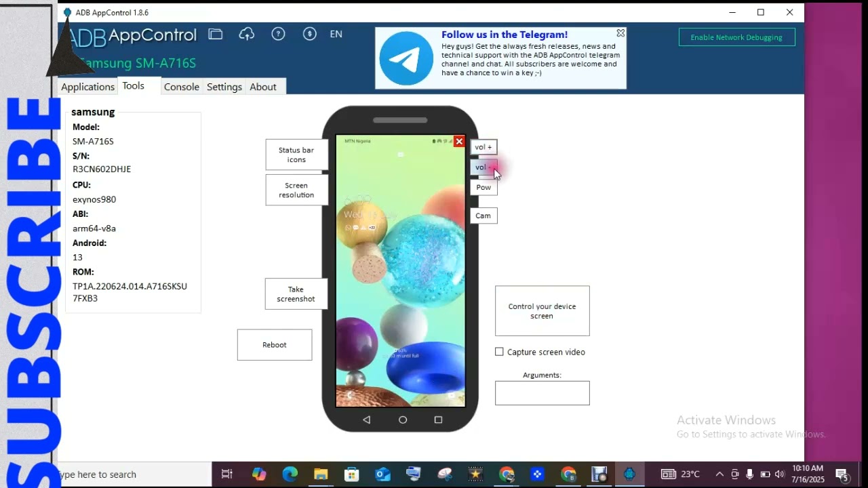Select the Tools tab
Screen dimensions: 868x488
pyautogui.click(x=134, y=86)
